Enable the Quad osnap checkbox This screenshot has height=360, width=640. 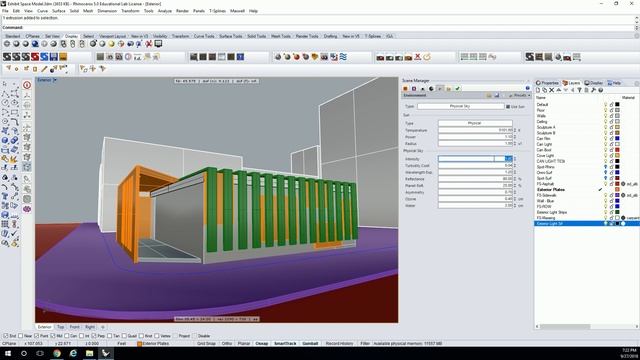124,336
